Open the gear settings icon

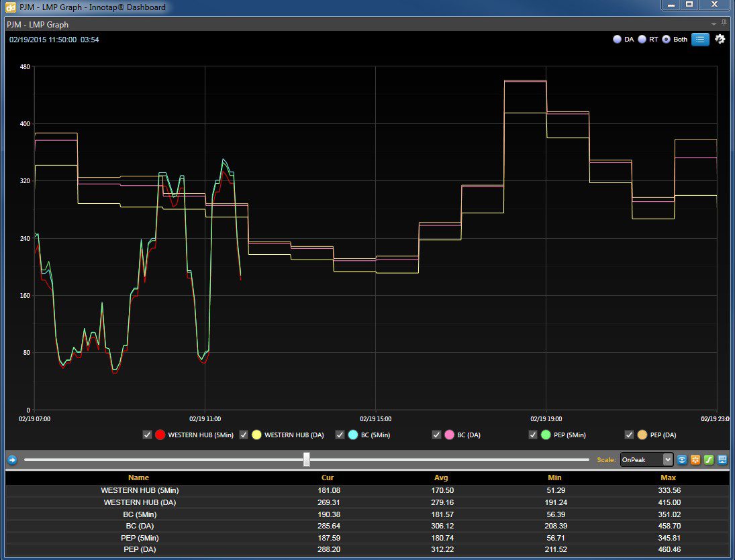pos(720,40)
